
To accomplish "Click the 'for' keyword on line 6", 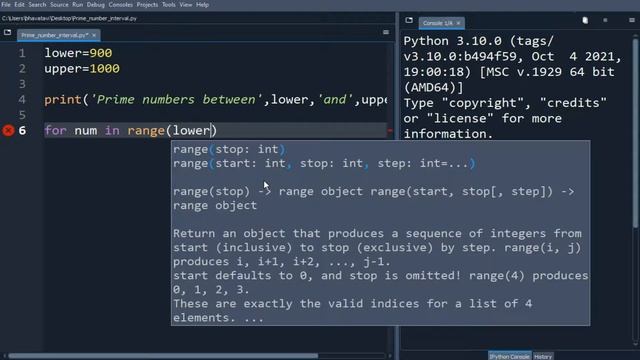I will [x=56, y=131].
